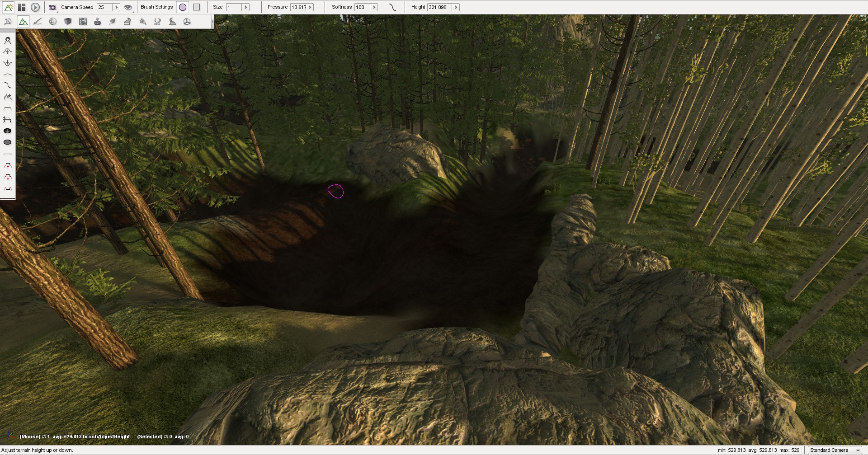This screenshot has height=455, width=868.
Task: Expand the Camera Speed slider arrow
Action: 116,7
